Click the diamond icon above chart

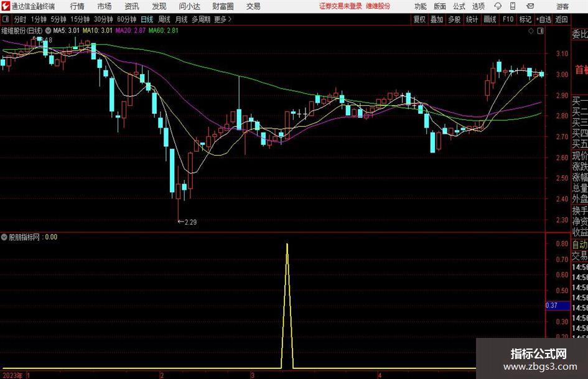(531, 31)
